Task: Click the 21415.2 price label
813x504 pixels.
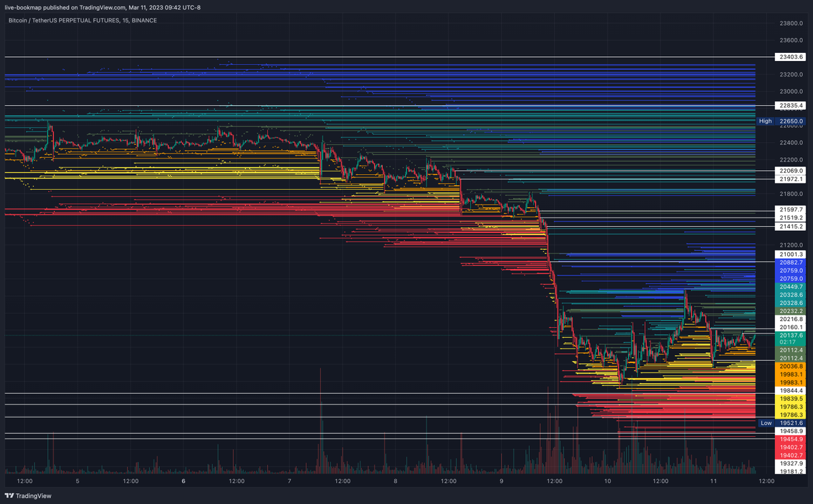Action: tap(791, 226)
